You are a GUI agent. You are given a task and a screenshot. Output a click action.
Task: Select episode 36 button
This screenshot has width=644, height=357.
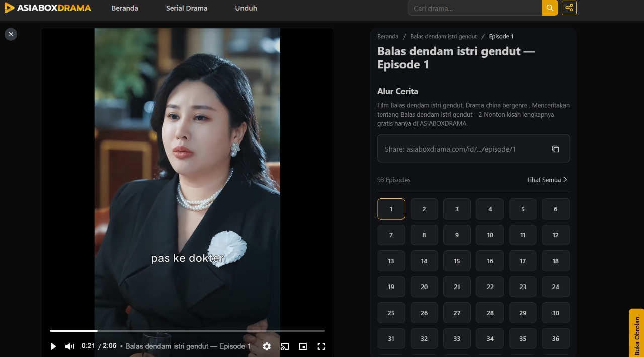tap(556, 338)
